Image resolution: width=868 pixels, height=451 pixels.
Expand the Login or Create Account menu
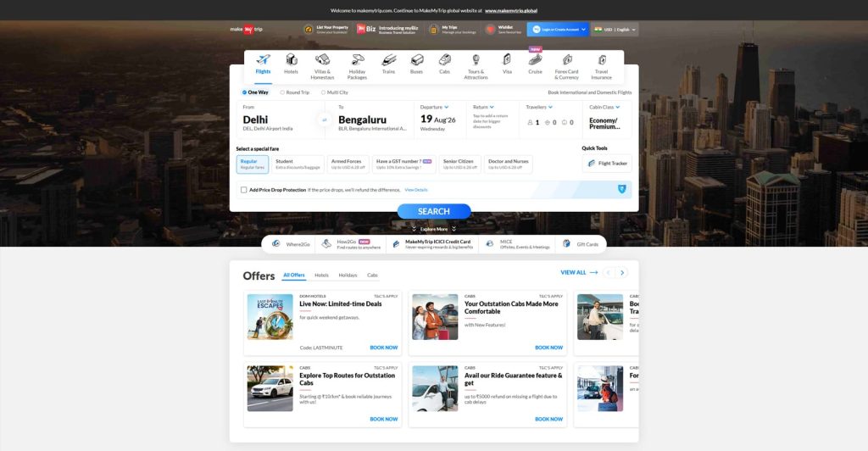click(x=558, y=30)
